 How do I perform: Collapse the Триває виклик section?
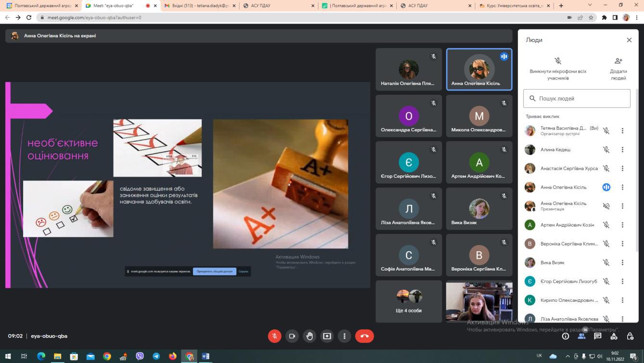pos(543,116)
